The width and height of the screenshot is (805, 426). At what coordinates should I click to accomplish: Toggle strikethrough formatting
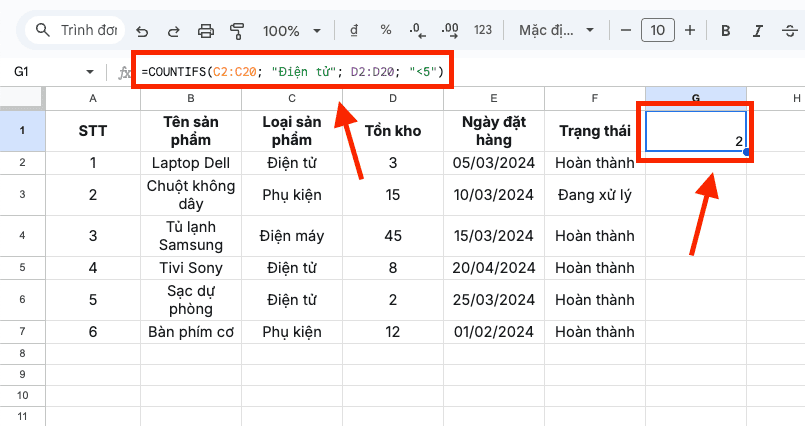click(x=789, y=31)
